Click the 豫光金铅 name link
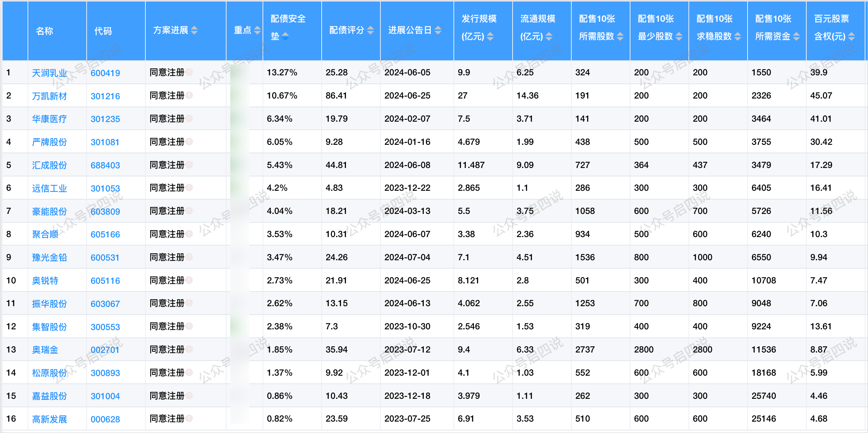 49,257
